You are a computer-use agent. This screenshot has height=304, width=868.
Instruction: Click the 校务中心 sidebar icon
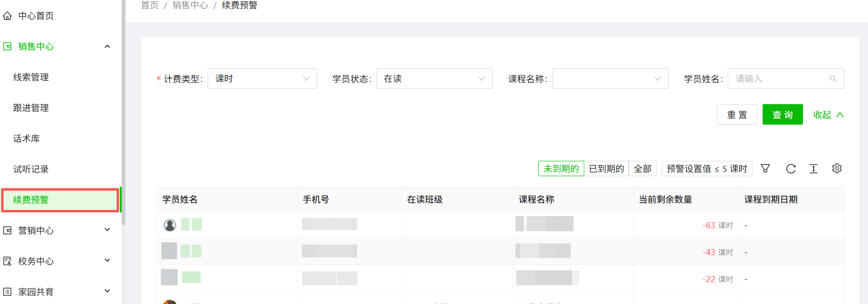[x=7, y=261]
